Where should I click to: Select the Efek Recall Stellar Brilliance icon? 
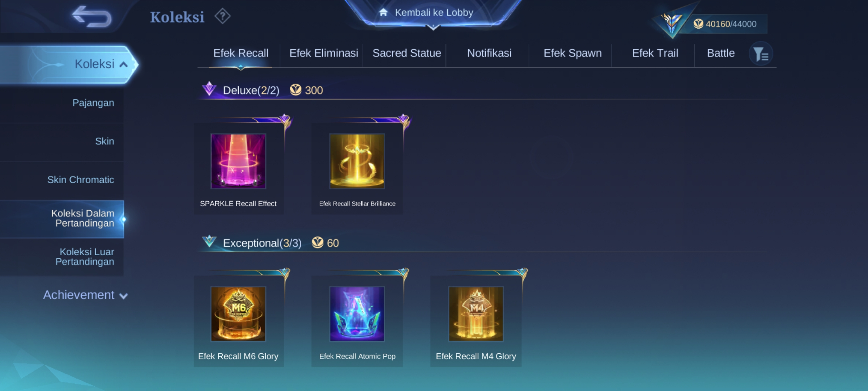[x=357, y=161]
